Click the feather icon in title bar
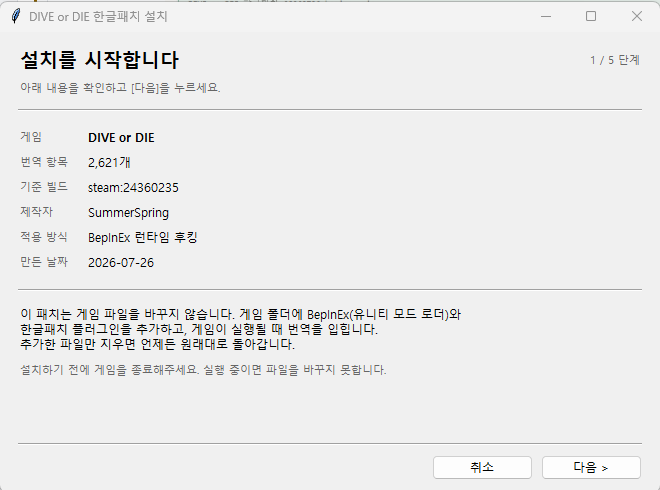This screenshot has height=490, width=660. (x=16, y=16)
